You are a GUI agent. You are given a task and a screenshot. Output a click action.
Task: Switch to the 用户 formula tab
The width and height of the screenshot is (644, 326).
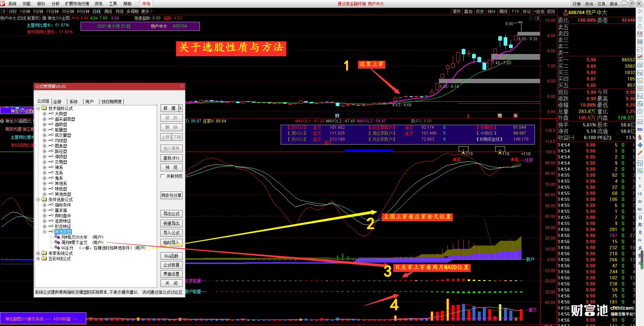click(90, 102)
